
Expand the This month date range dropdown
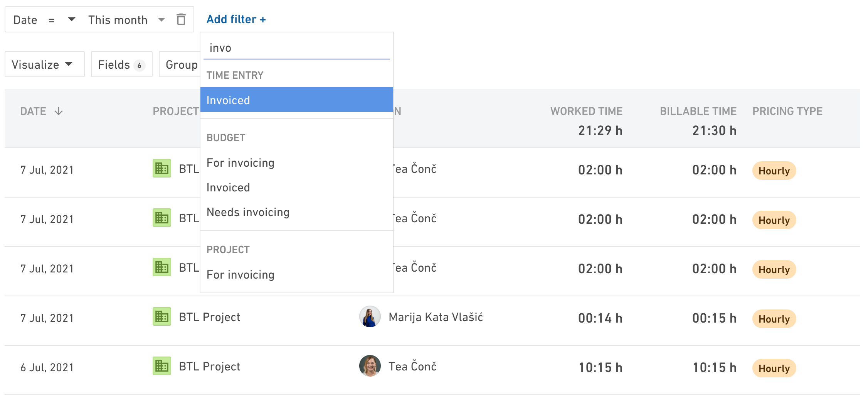[x=126, y=20]
